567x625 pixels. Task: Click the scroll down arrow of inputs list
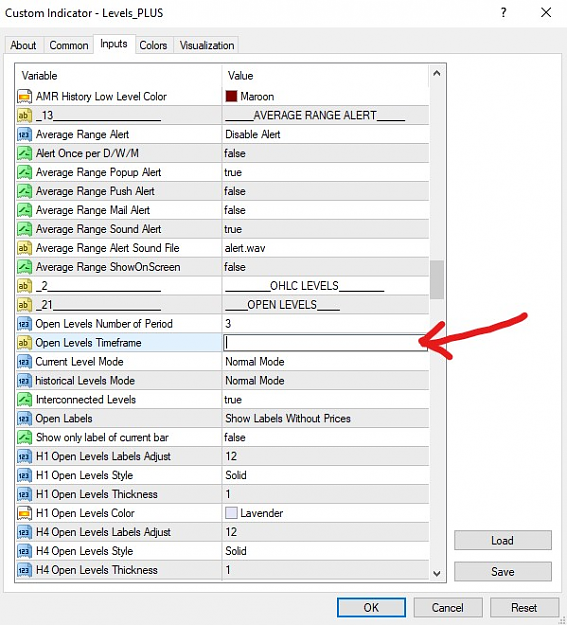(437, 573)
